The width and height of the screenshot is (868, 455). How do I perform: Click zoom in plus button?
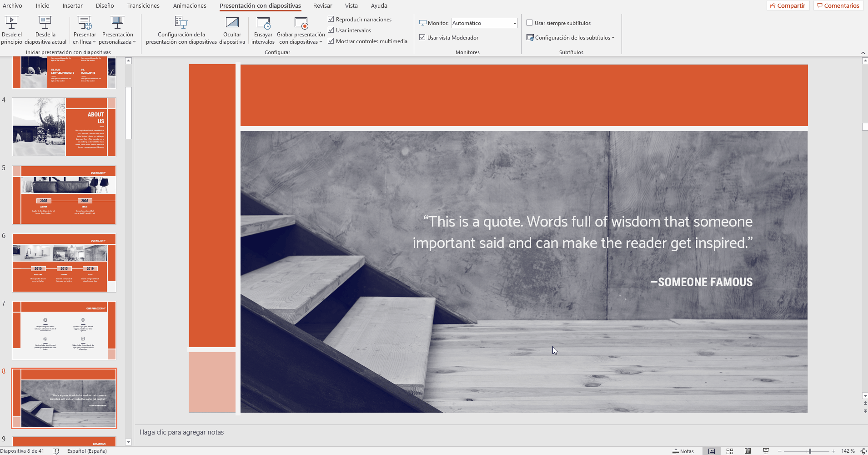[833, 451]
